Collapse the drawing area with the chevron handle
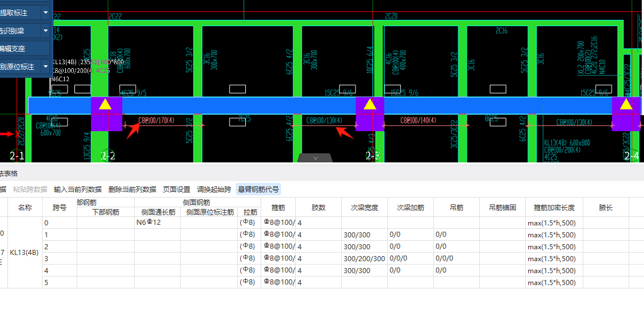644x314 pixels. [315, 158]
